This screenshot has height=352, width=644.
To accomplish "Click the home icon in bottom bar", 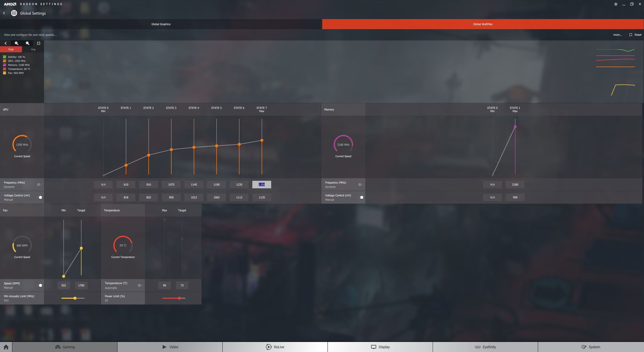I will 6,347.
